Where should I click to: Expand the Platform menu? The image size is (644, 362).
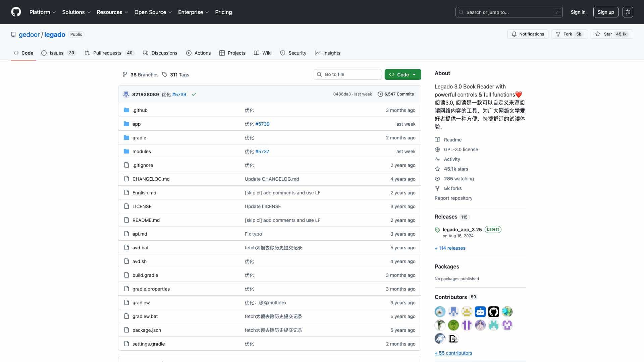click(43, 12)
